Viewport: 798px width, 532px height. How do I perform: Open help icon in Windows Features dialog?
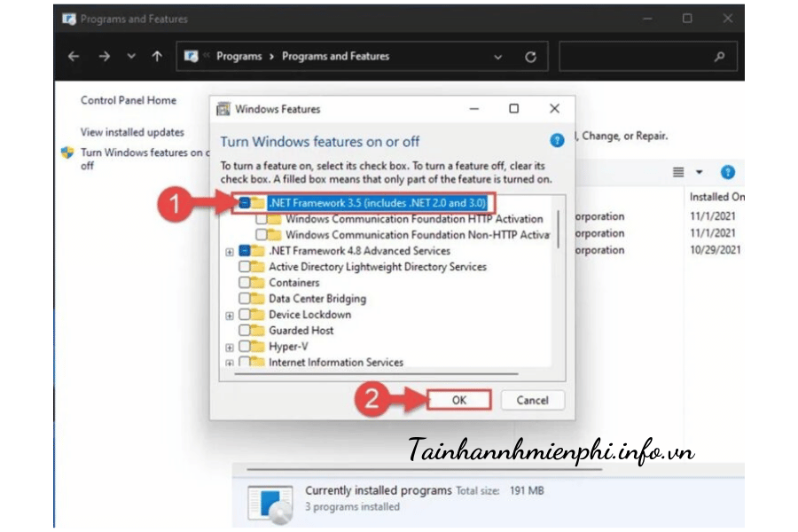point(557,141)
